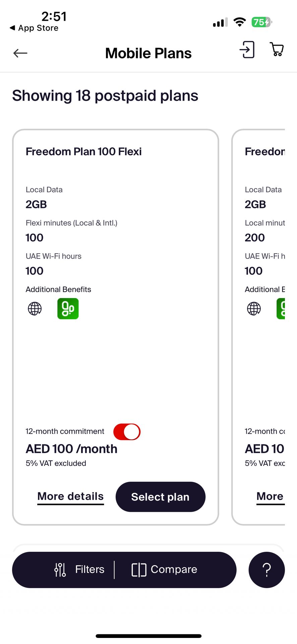Open the Compare option
297x644 pixels.
pos(174,570)
